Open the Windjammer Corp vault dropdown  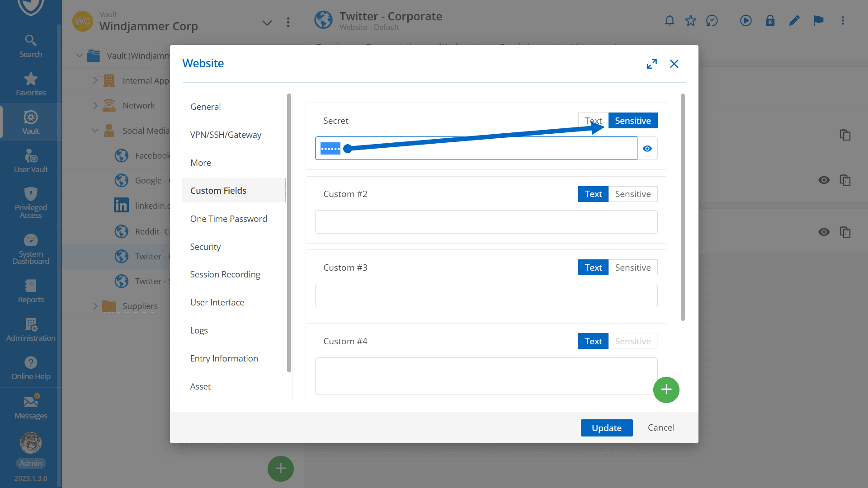pos(267,23)
